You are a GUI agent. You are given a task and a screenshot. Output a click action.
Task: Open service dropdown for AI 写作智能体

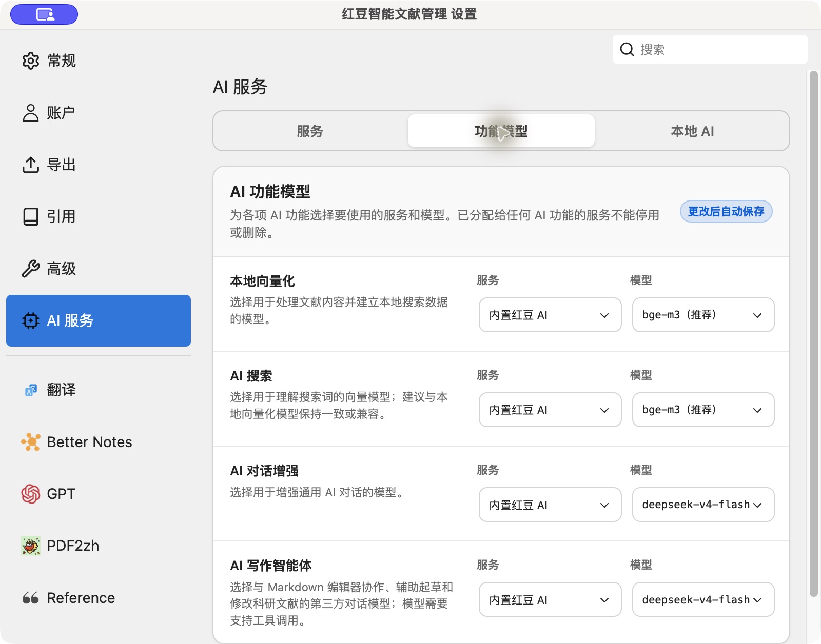[x=550, y=599]
